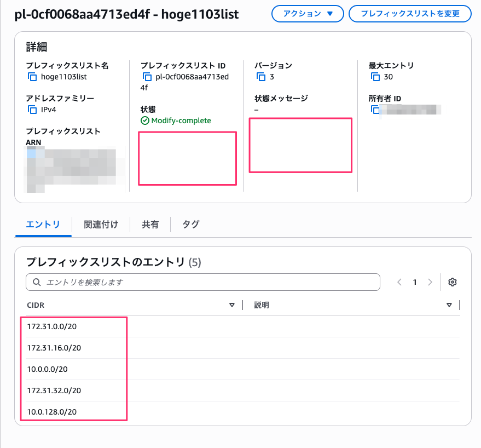Click the next page arrow

(430, 282)
